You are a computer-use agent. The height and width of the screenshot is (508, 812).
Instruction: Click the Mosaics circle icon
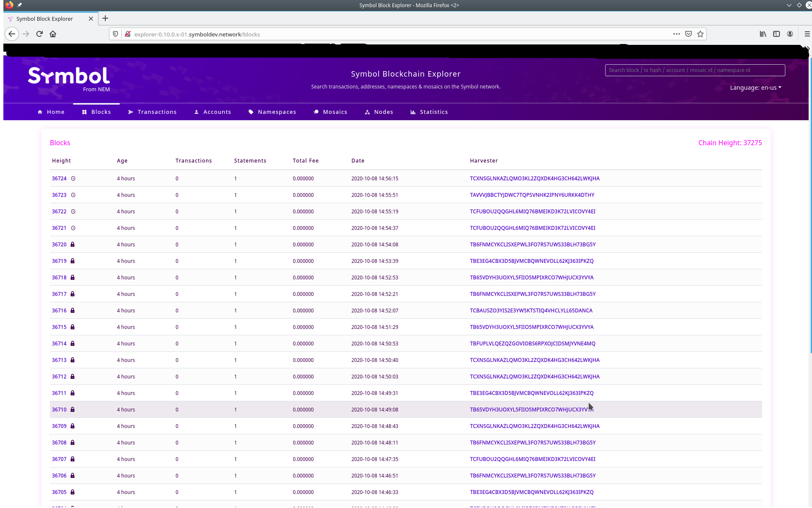pyautogui.click(x=316, y=112)
